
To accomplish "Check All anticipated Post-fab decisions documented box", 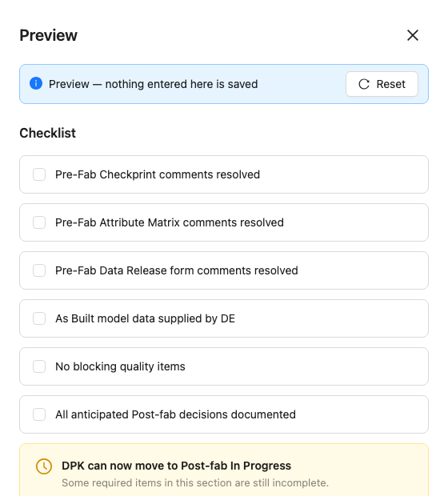I will 39,414.
